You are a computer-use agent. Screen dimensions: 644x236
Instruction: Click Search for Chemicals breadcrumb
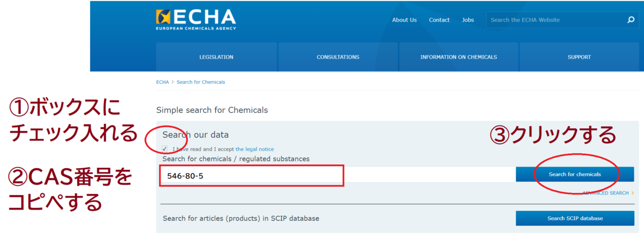click(201, 82)
